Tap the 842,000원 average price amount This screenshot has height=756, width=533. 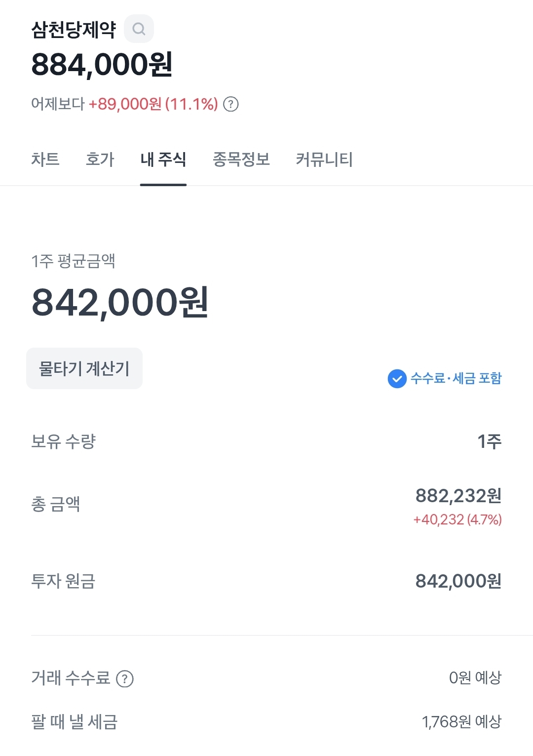click(x=120, y=303)
